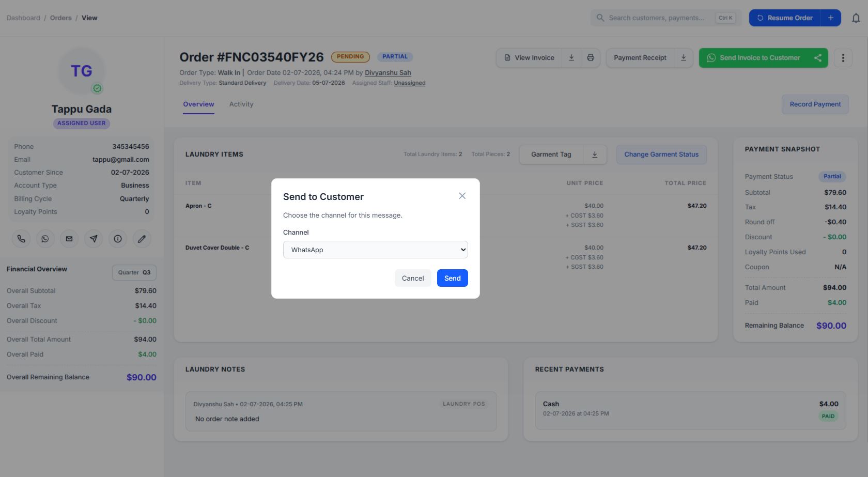Click the ASSIGNED USER badge

[x=81, y=123]
